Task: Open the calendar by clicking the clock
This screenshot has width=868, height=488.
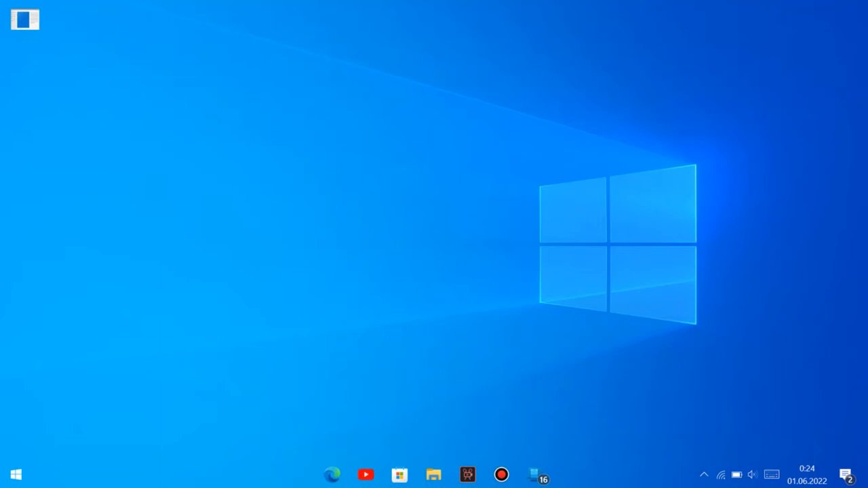Action: (x=806, y=468)
